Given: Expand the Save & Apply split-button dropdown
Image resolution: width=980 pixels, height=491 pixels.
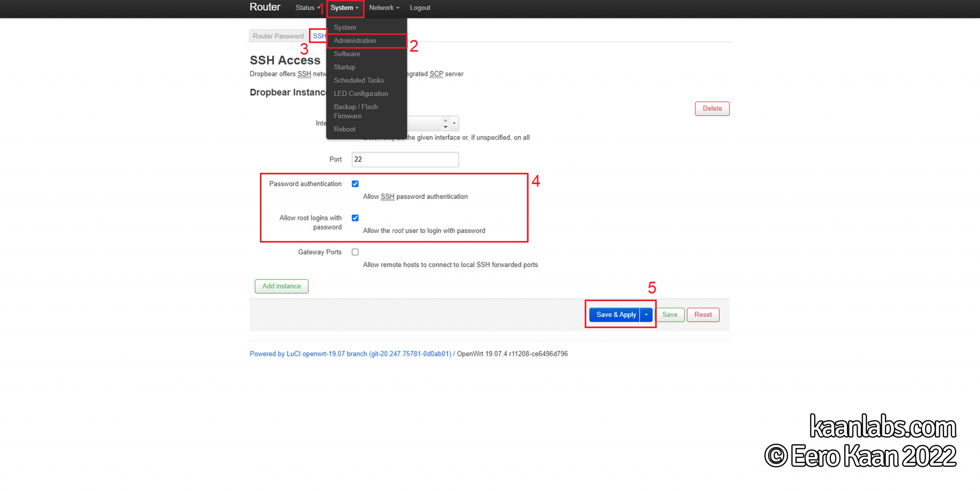Looking at the screenshot, I should (646, 315).
